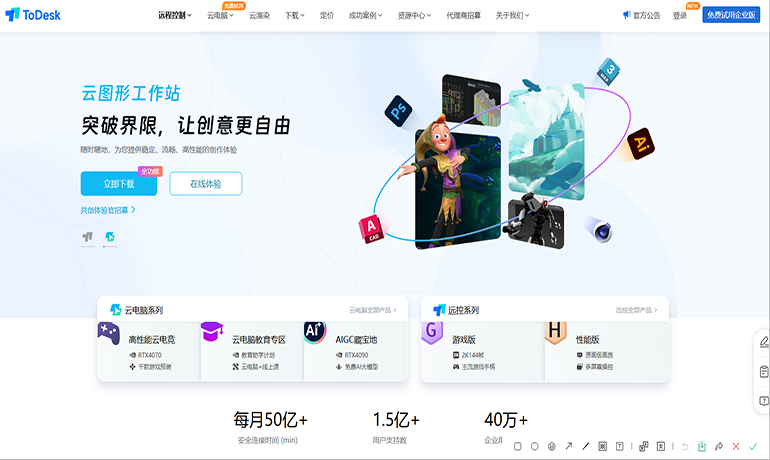Screen dimensions: 770x460
Task: Click the AI icon for AIGC藏宝地
Action: coord(315,332)
